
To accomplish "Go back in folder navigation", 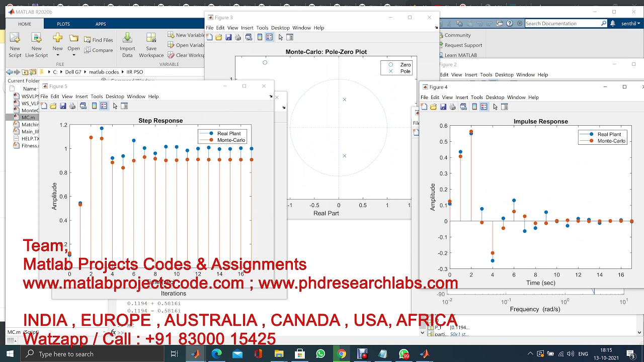I will pos(9,72).
